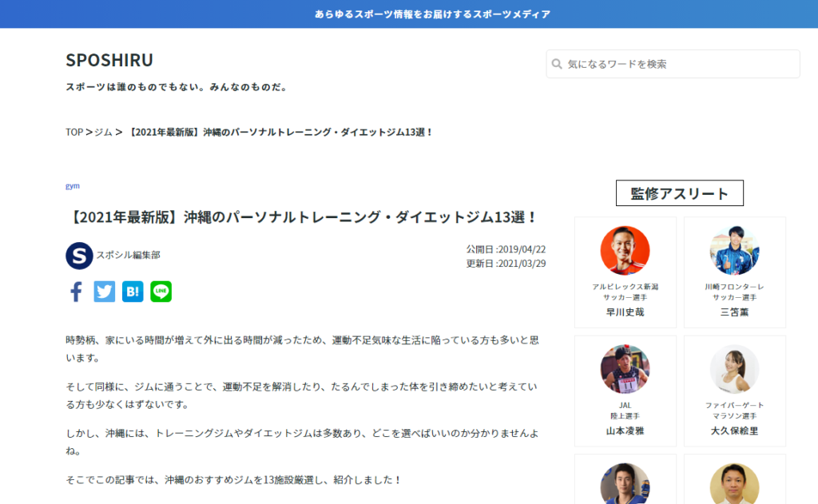Click the update date 更新日:2021/03/29
This screenshot has width=818, height=504.
[x=506, y=264]
